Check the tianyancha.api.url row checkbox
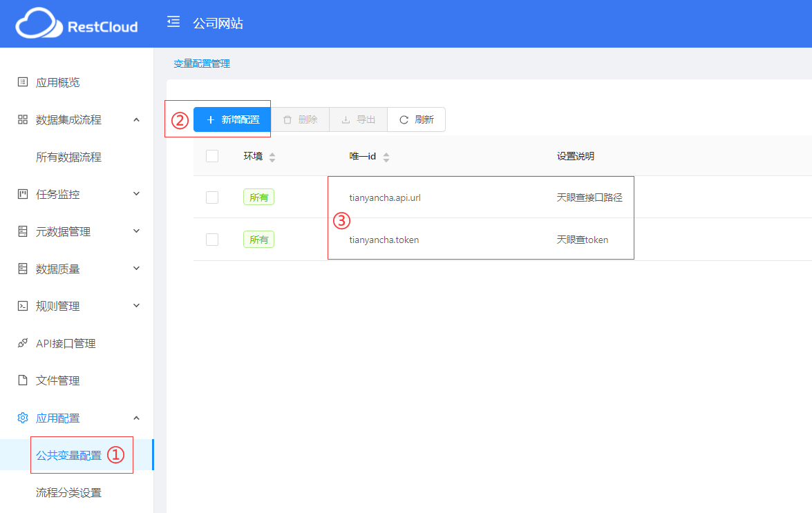The height and width of the screenshot is (513, 812). (x=212, y=197)
